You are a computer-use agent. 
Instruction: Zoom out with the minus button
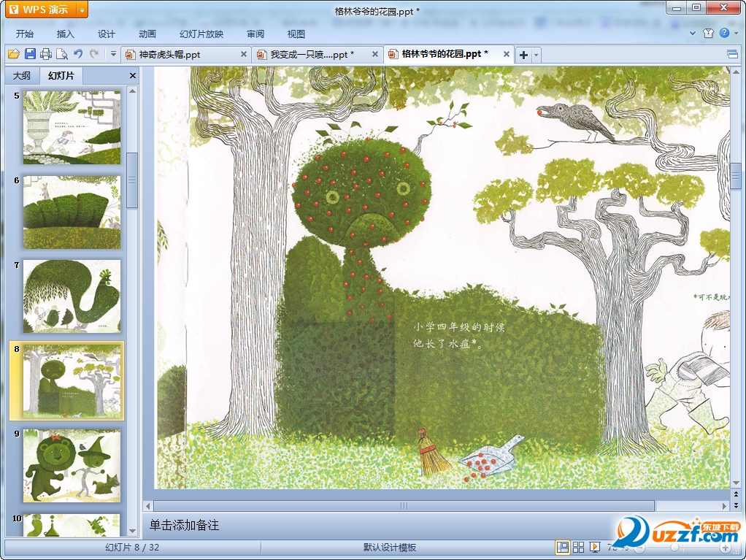point(640,548)
